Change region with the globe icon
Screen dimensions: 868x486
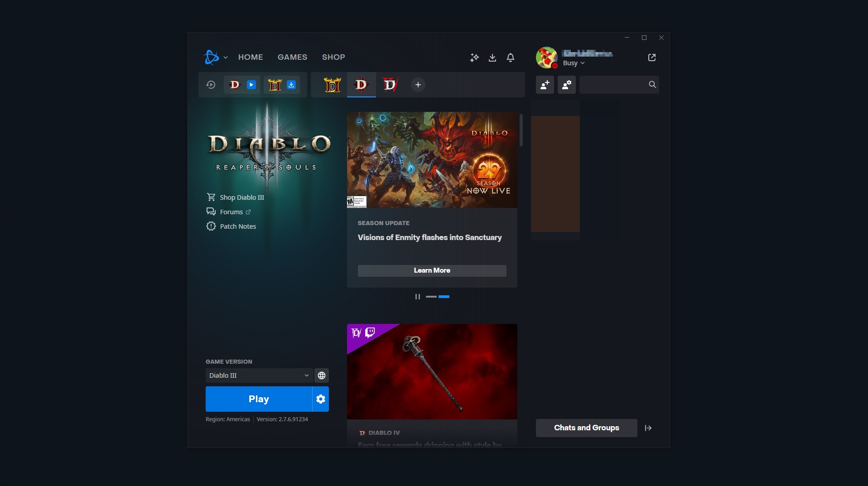(322, 375)
